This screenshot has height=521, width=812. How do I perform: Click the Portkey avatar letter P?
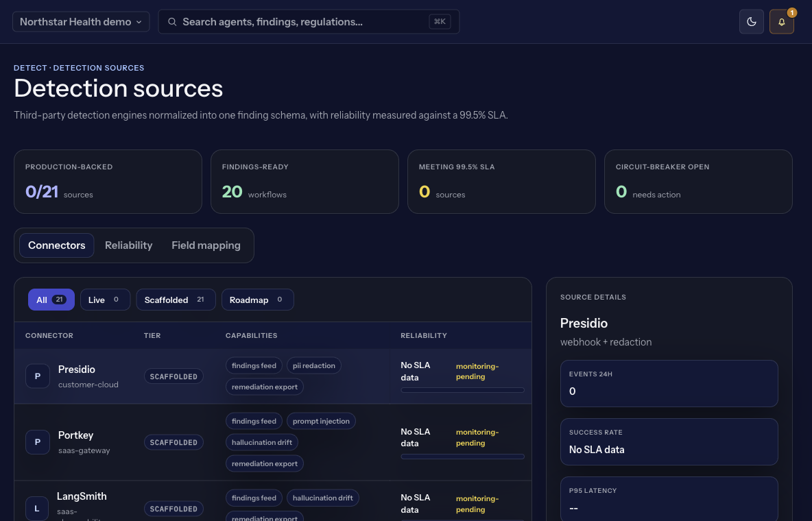pyautogui.click(x=37, y=442)
